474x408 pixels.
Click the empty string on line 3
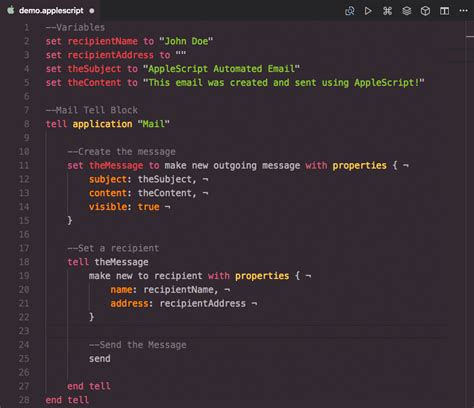coord(181,54)
